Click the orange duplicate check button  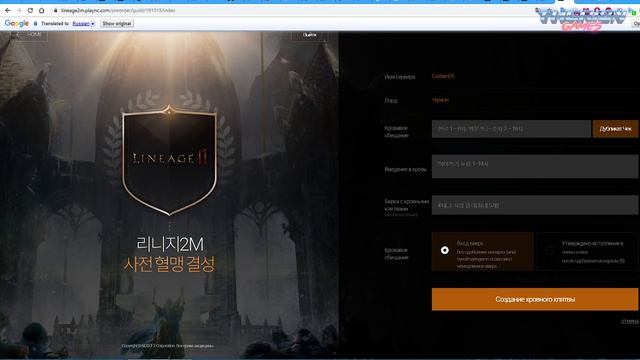tap(615, 129)
